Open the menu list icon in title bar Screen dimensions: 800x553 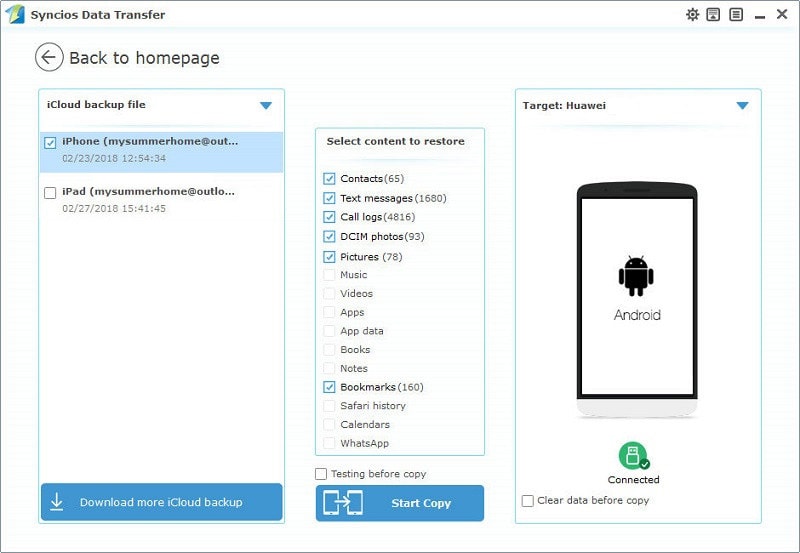pyautogui.click(x=736, y=14)
